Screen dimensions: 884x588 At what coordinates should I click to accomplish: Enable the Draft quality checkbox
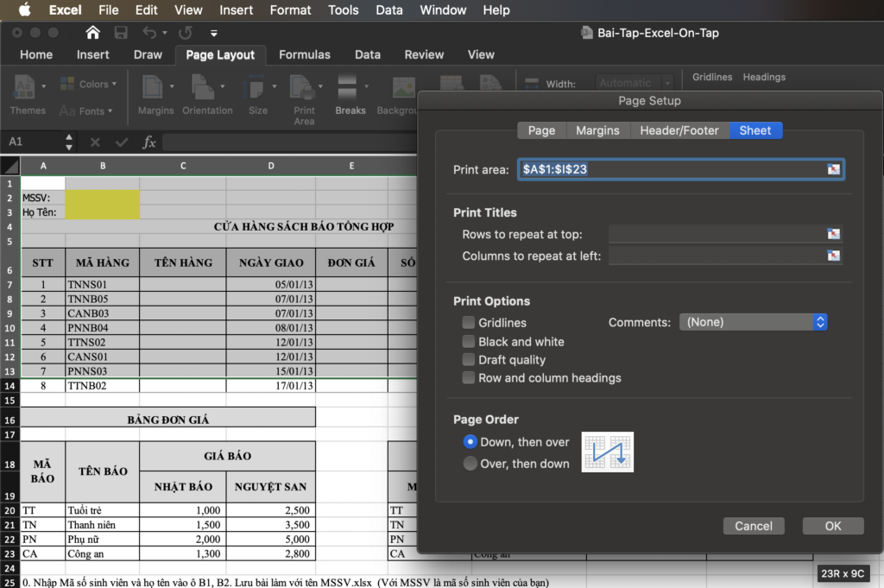(x=469, y=360)
